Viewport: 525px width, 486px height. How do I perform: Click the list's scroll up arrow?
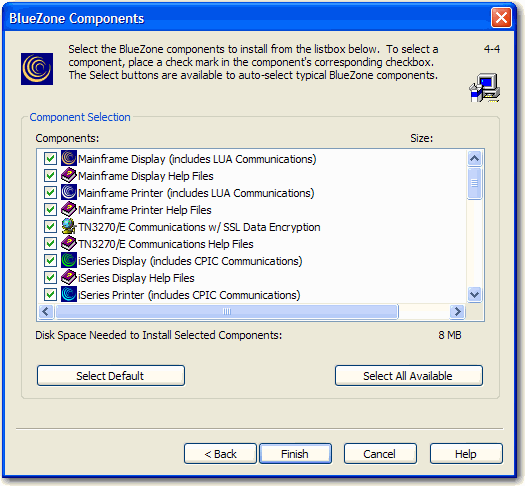click(x=474, y=159)
